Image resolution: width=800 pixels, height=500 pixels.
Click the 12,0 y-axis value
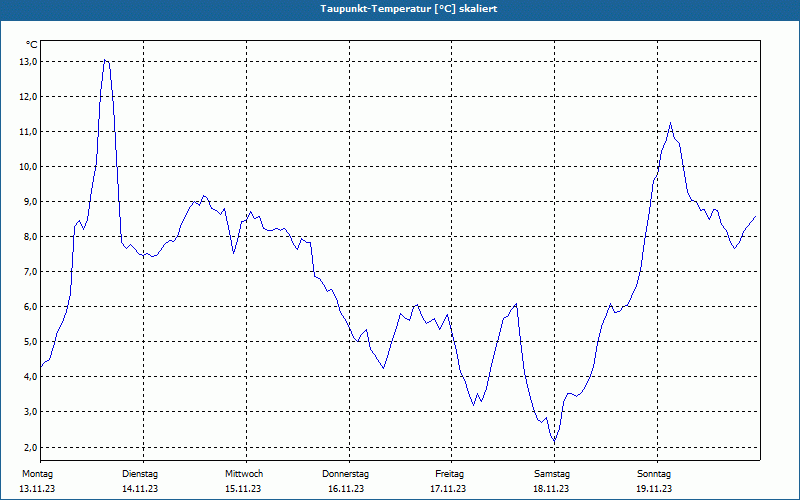[x=28, y=96]
